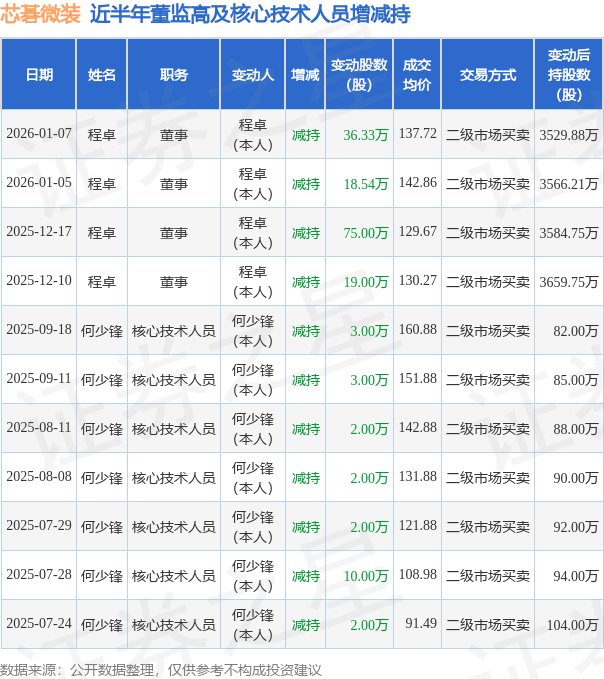Select date cell 2026-01-07
The width and height of the screenshot is (604, 679).
tap(39, 133)
